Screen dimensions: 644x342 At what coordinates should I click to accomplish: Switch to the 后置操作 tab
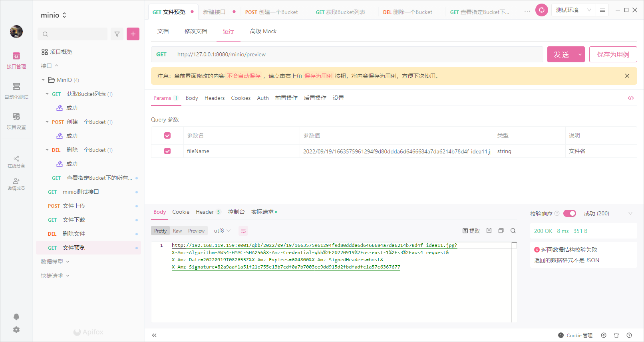(315, 98)
